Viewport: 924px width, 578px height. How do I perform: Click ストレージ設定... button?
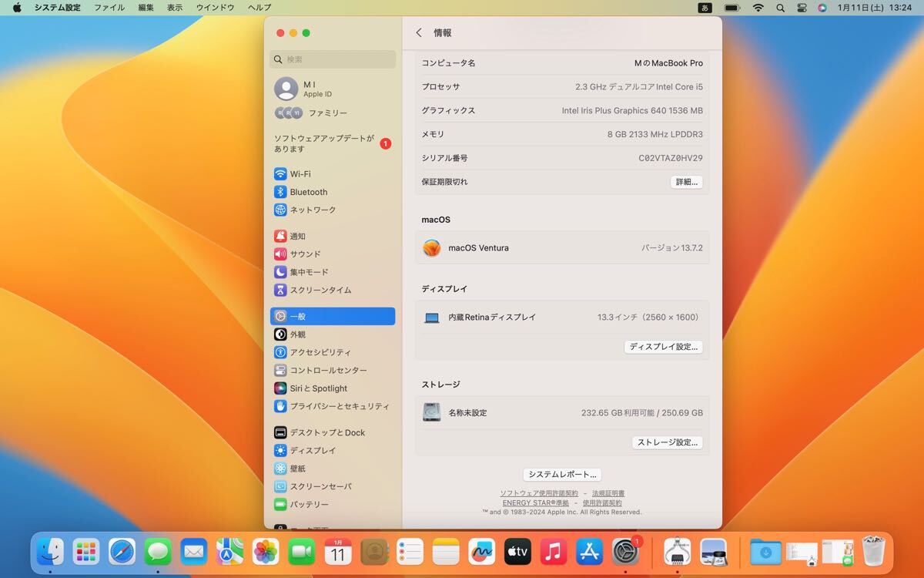(668, 442)
